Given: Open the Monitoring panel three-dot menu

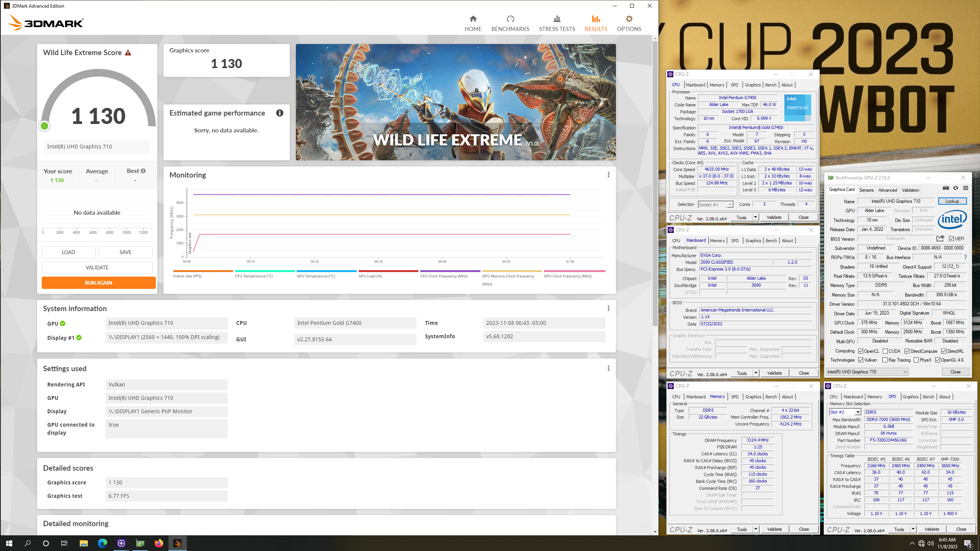Looking at the screenshot, I should (x=608, y=175).
